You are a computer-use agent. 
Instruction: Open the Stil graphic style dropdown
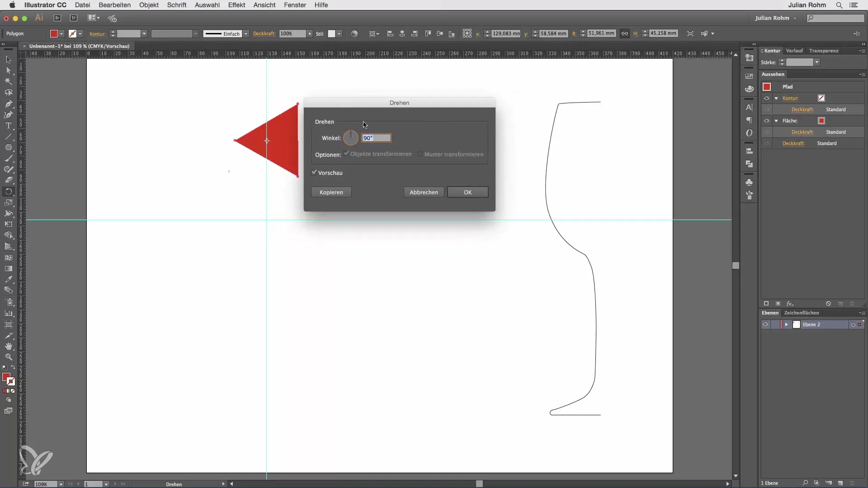point(339,33)
